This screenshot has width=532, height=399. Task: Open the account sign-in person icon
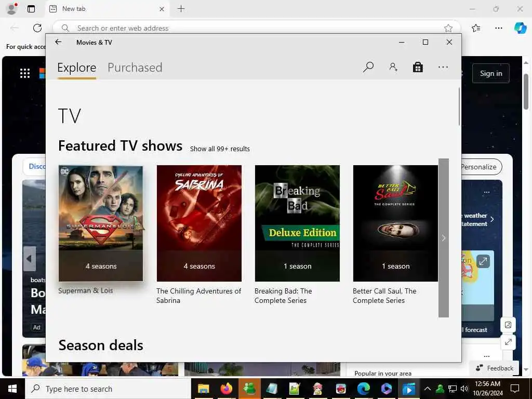coord(393,67)
